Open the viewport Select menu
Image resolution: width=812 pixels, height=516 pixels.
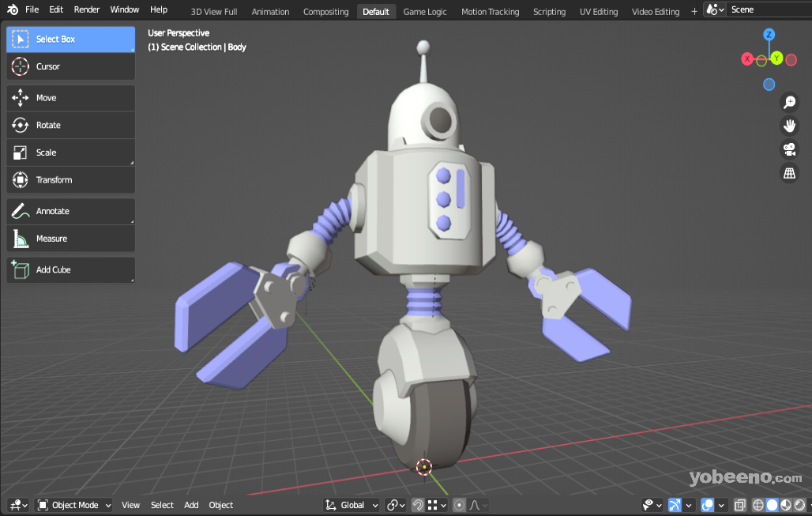[x=162, y=505]
